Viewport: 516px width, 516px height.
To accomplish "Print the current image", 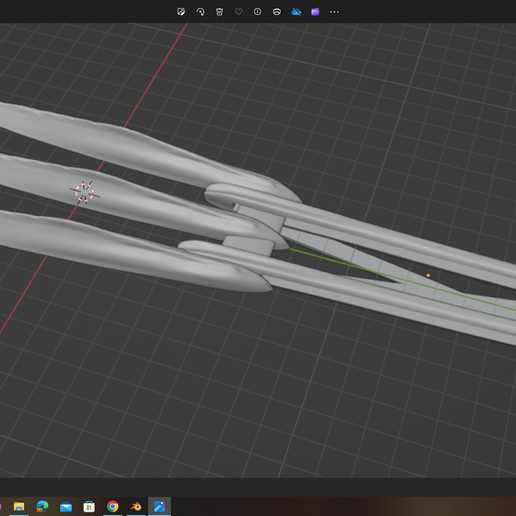I will pos(277,12).
